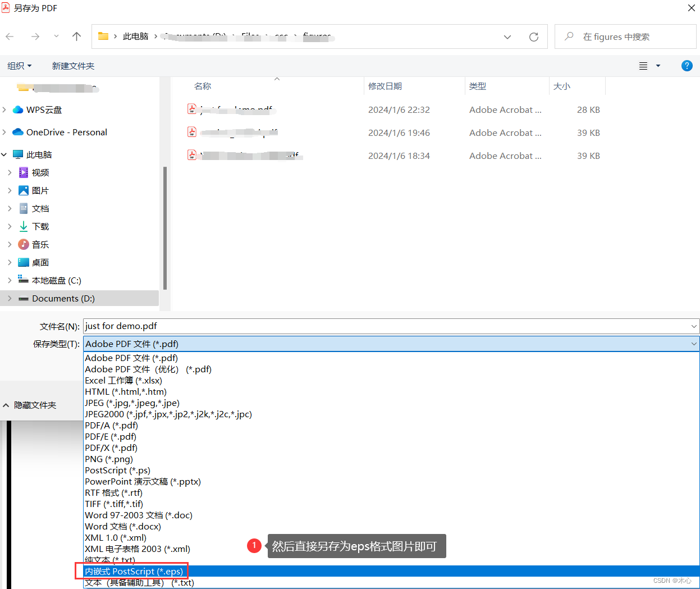700x589 pixels.
Task: Click the search figures field
Action: (x=625, y=36)
